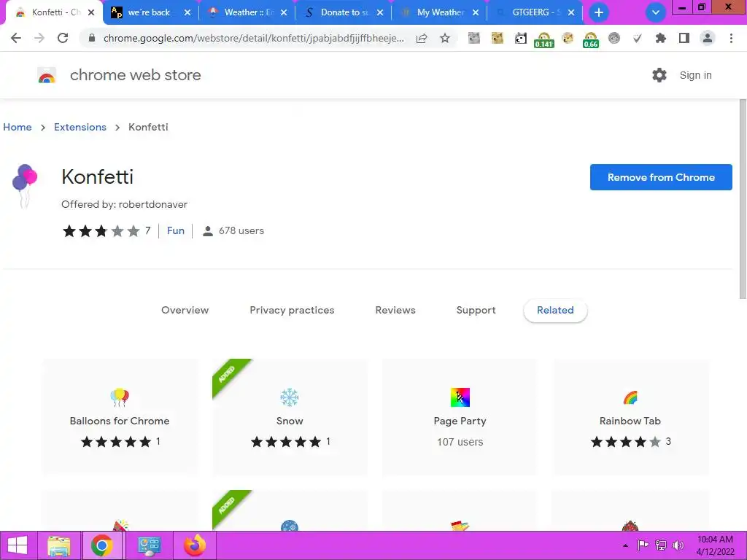Open Firefox from the taskbar
The width and height of the screenshot is (747, 560).
[x=195, y=545]
